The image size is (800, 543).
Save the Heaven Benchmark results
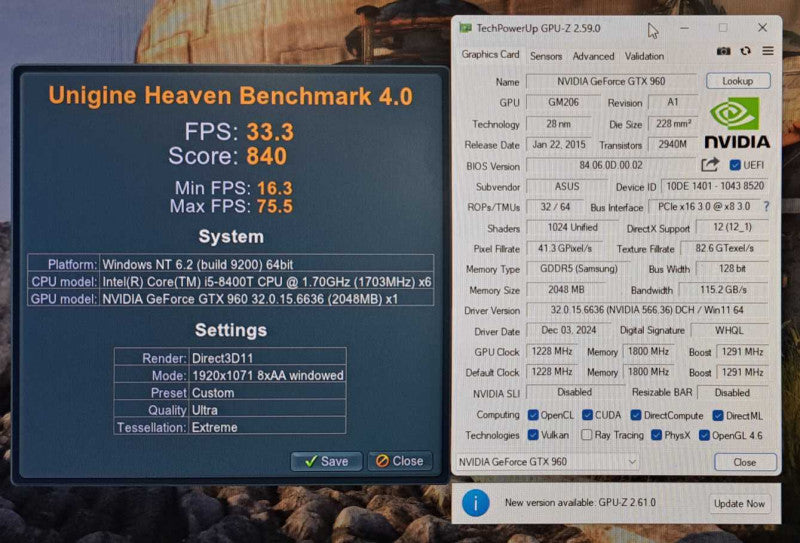click(x=327, y=461)
